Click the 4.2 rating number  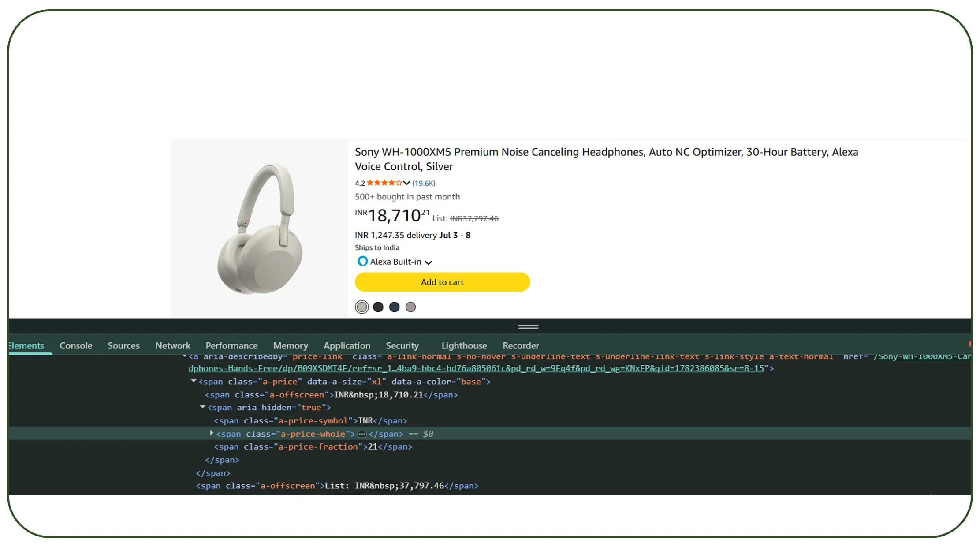(x=360, y=183)
